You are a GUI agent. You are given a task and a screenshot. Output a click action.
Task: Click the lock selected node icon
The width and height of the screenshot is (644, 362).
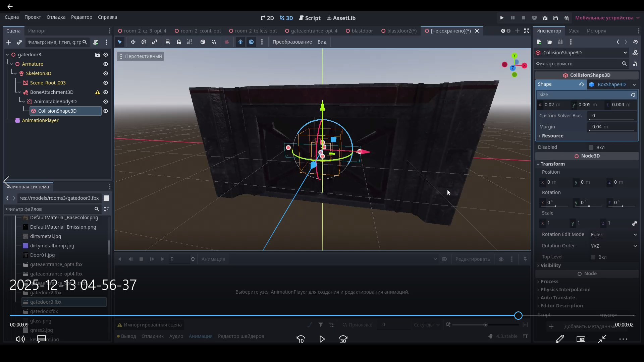coord(179,42)
